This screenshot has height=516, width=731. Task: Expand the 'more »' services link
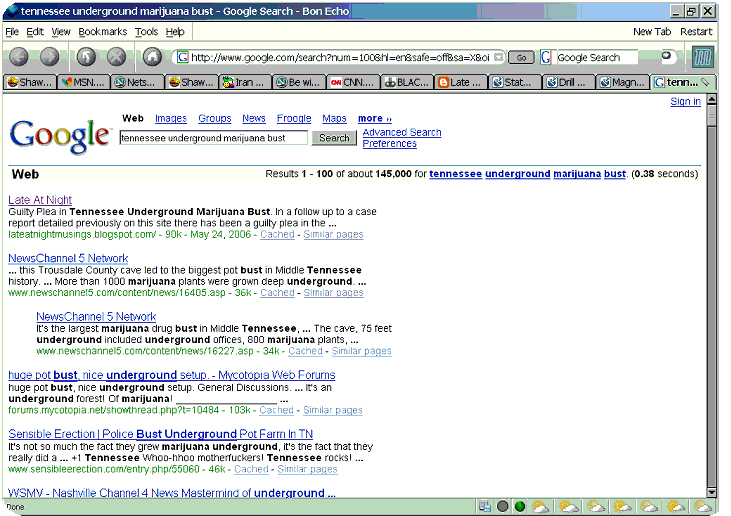(375, 118)
